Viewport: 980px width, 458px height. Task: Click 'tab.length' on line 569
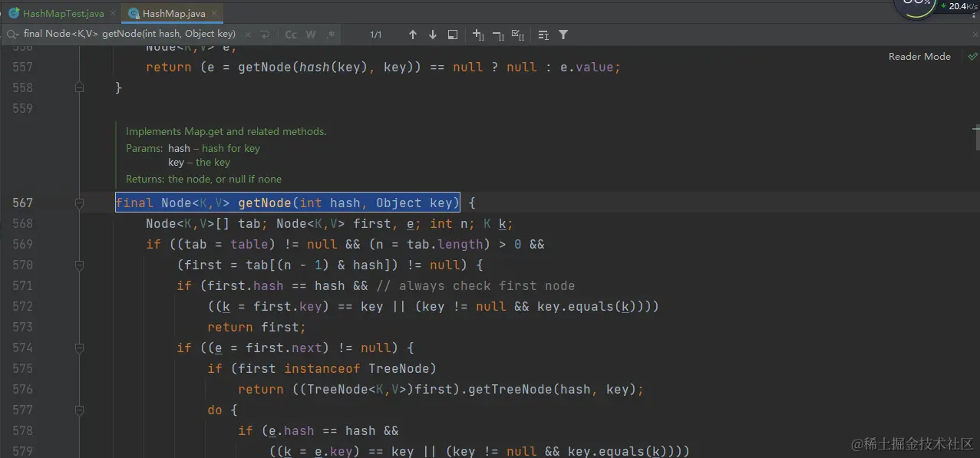click(445, 245)
